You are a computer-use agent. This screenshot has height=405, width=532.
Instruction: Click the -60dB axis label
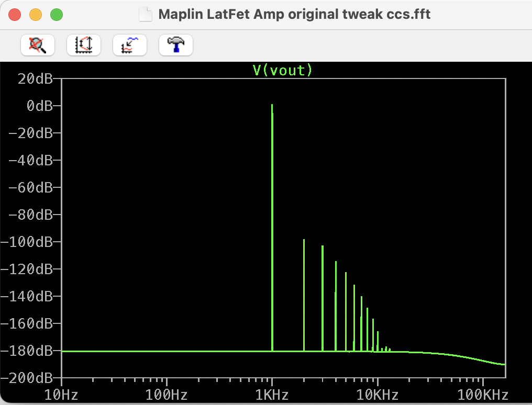click(x=31, y=187)
